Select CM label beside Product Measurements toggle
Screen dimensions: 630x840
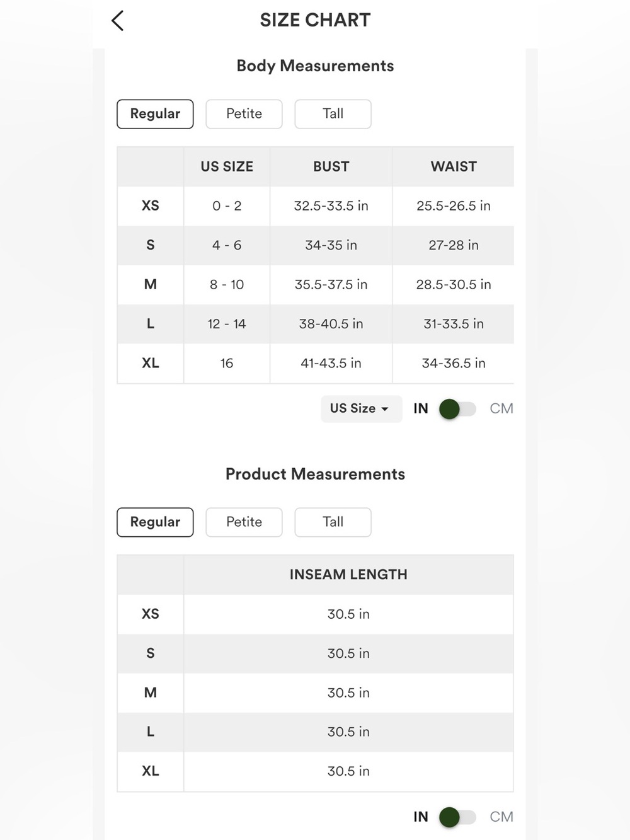tap(501, 817)
